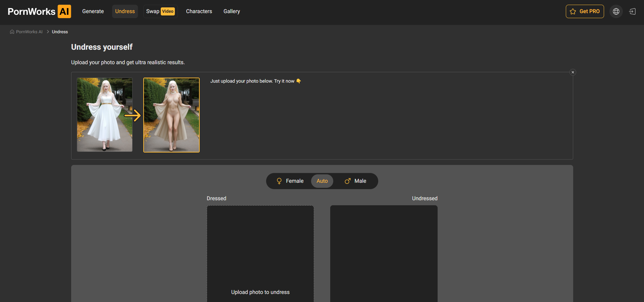
Task: Open the Gallery tab
Action: coord(232,11)
